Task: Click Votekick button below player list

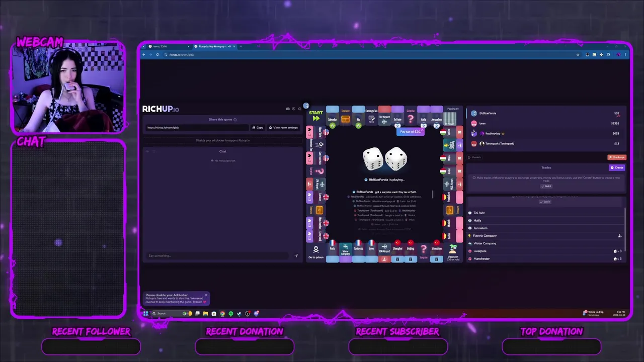Action: 474,157
